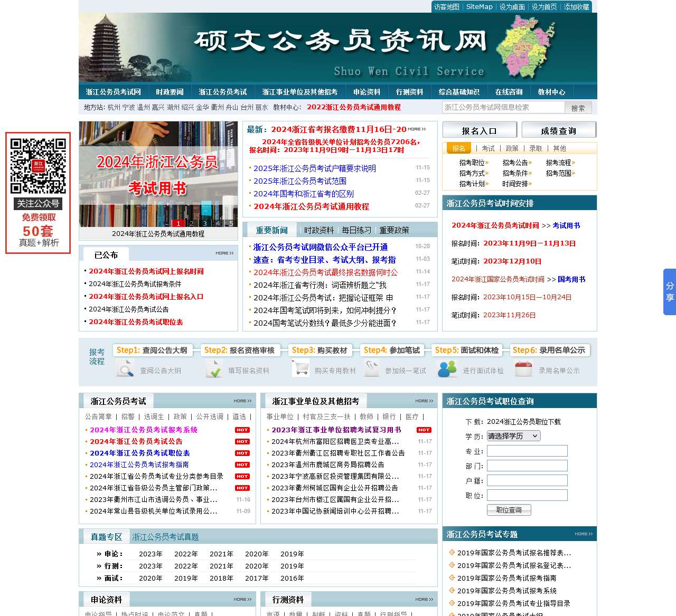Open the 请选择学历 education dropdown
This screenshot has width=676, height=616.
(513, 436)
